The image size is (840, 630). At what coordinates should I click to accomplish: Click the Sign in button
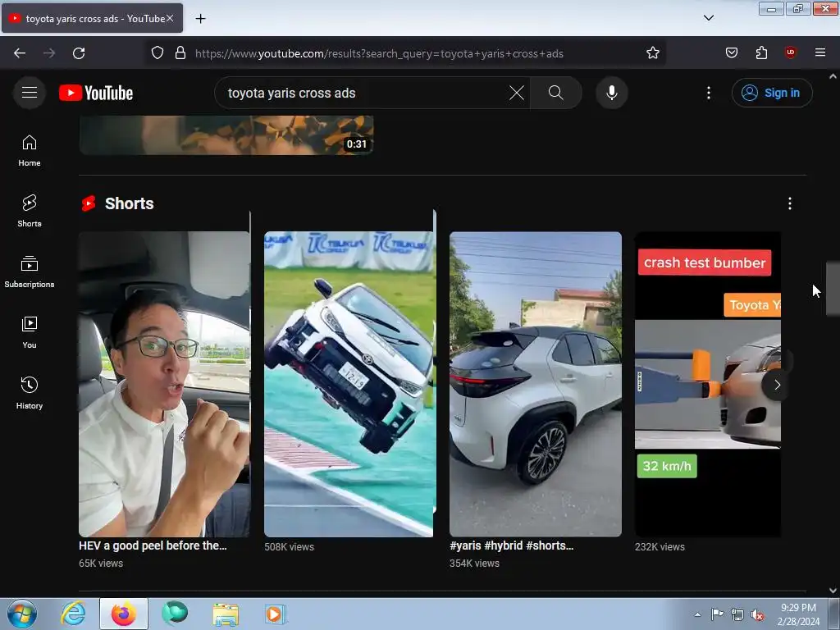772,93
